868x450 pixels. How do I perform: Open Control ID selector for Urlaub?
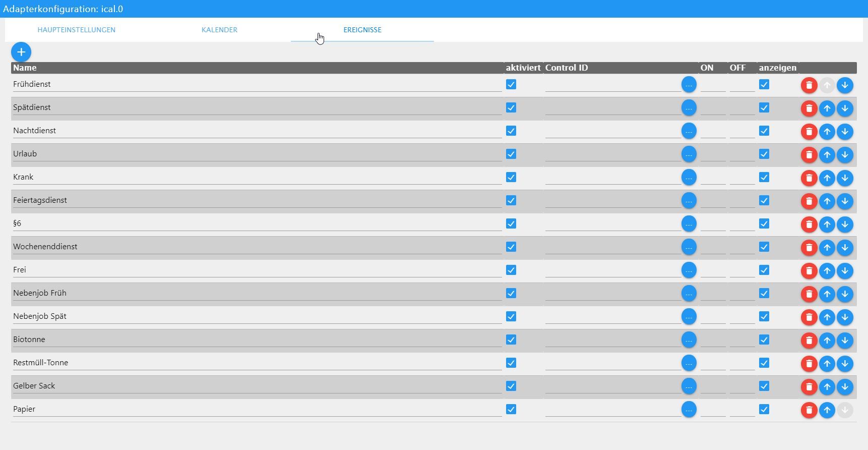[x=689, y=154]
